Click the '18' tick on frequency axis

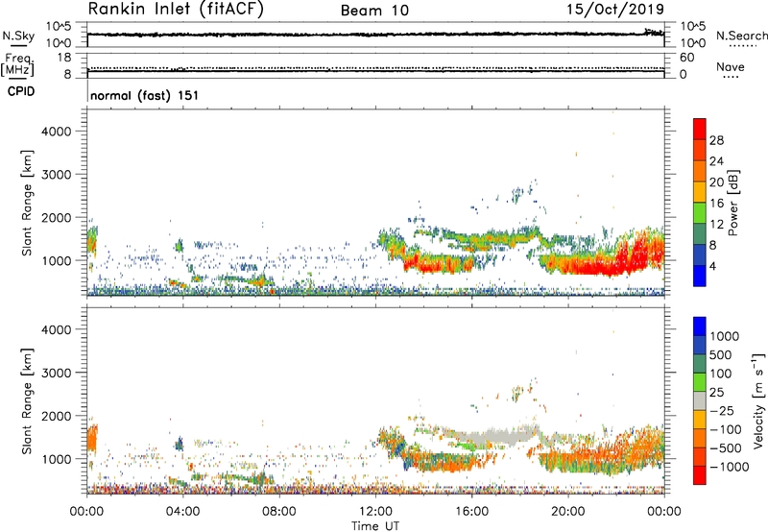(x=64, y=58)
